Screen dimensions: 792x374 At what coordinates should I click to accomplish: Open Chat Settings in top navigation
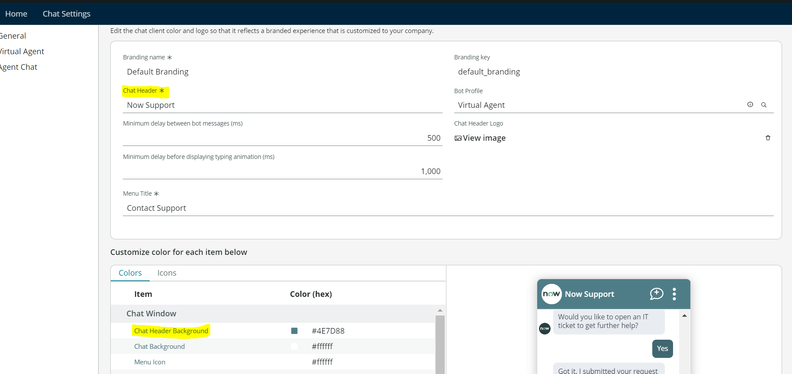tap(66, 14)
